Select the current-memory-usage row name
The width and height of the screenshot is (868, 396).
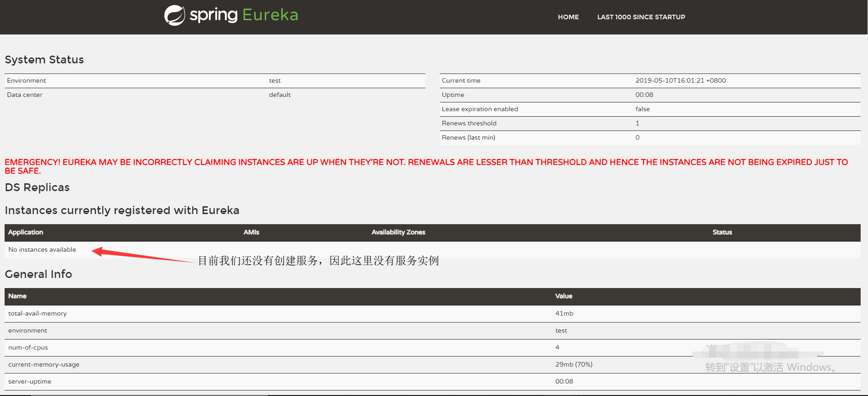pos(44,364)
